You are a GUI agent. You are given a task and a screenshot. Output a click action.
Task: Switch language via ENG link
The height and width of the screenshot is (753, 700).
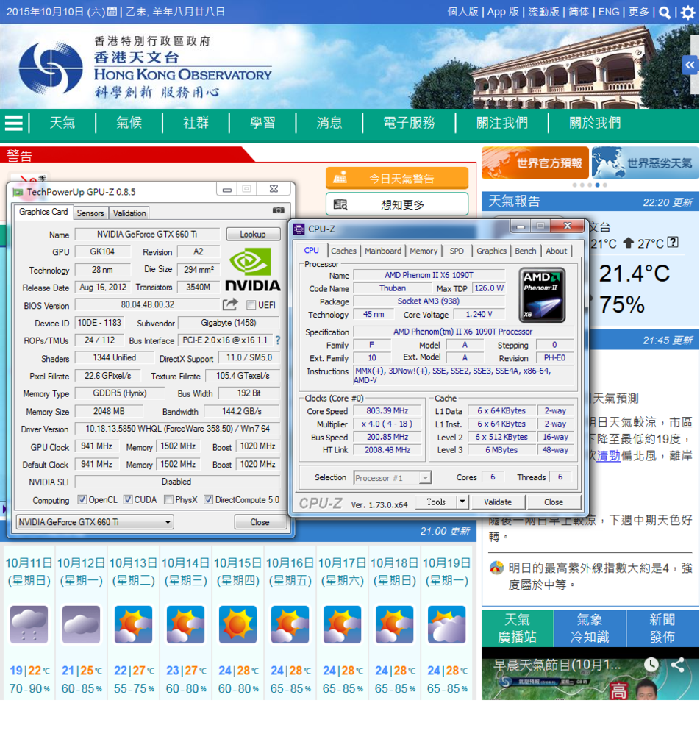(609, 12)
